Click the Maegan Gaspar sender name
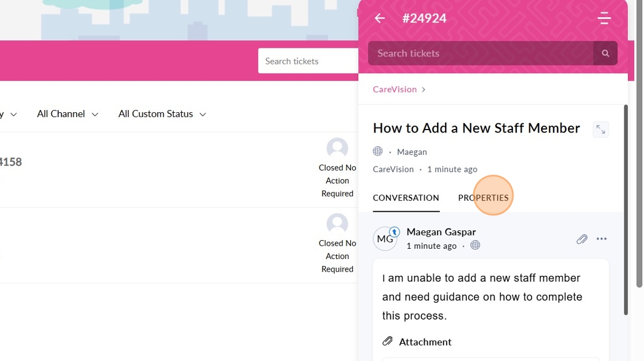The height and width of the screenshot is (361, 644). pyautogui.click(x=441, y=231)
